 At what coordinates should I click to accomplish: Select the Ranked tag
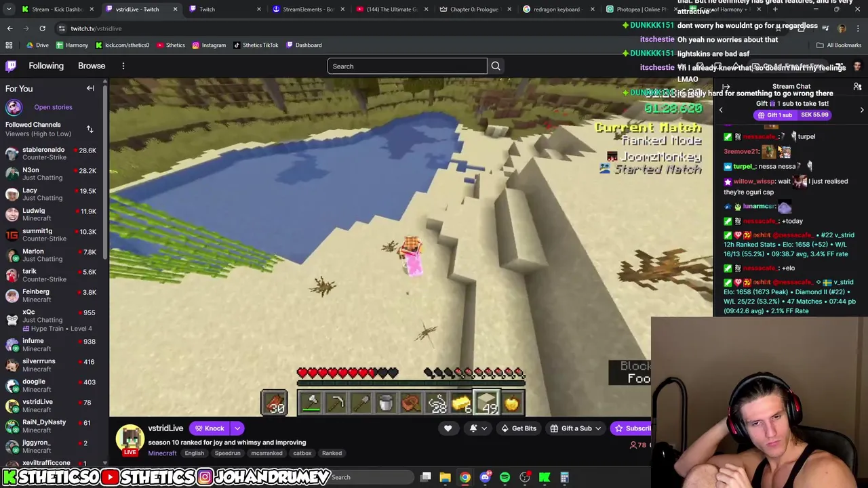(332, 453)
